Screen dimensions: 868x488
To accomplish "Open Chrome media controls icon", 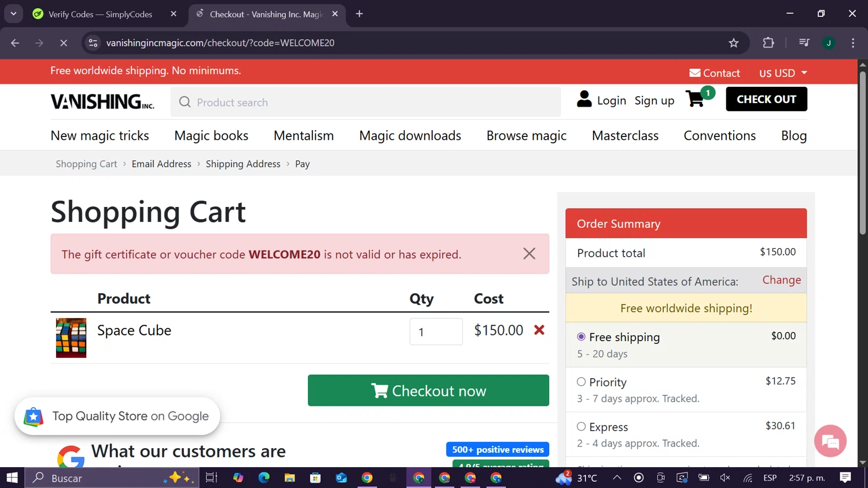I will pyautogui.click(x=804, y=43).
